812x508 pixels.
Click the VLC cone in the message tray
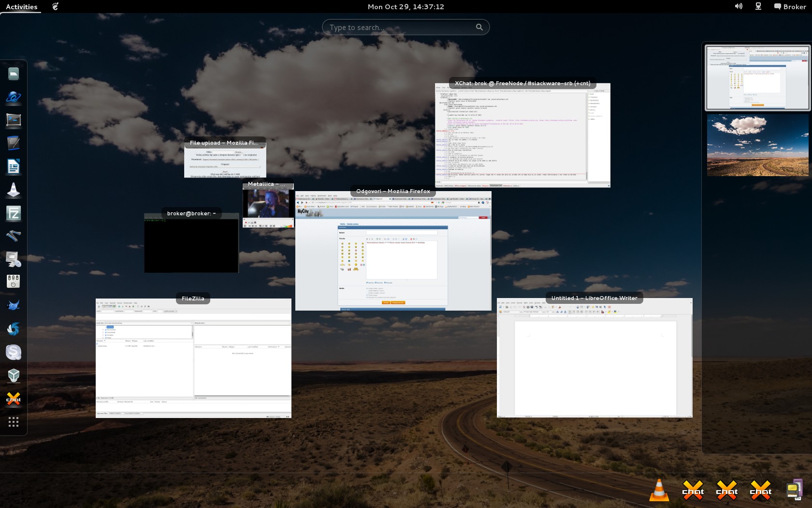click(x=659, y=490)
